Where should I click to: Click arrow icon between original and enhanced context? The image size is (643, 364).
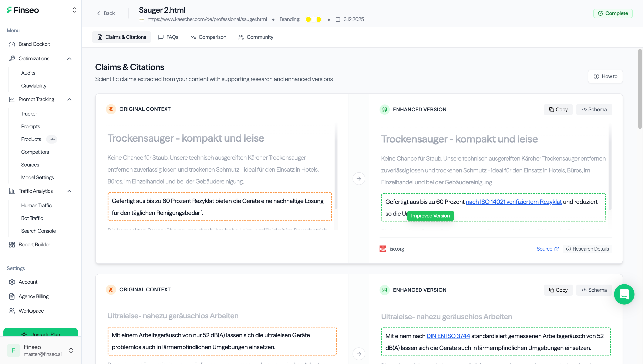click(359, 179)
